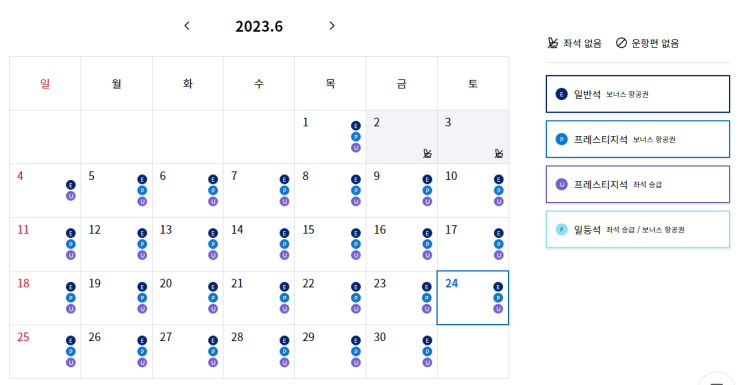Click the 운항편 없음 legend icon
Screen dimensions: 743x385
click(621, 43)
